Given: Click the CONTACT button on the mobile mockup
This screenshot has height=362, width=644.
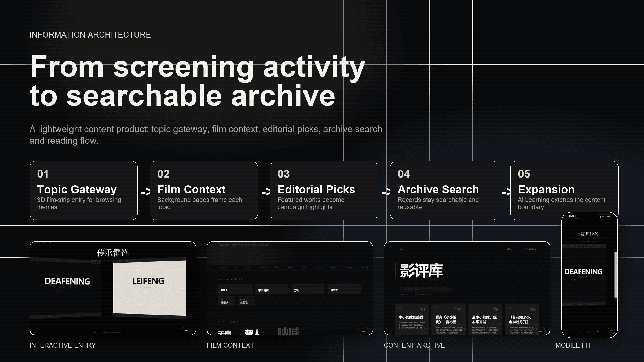Looking at the screenshot, I should 606,217.
